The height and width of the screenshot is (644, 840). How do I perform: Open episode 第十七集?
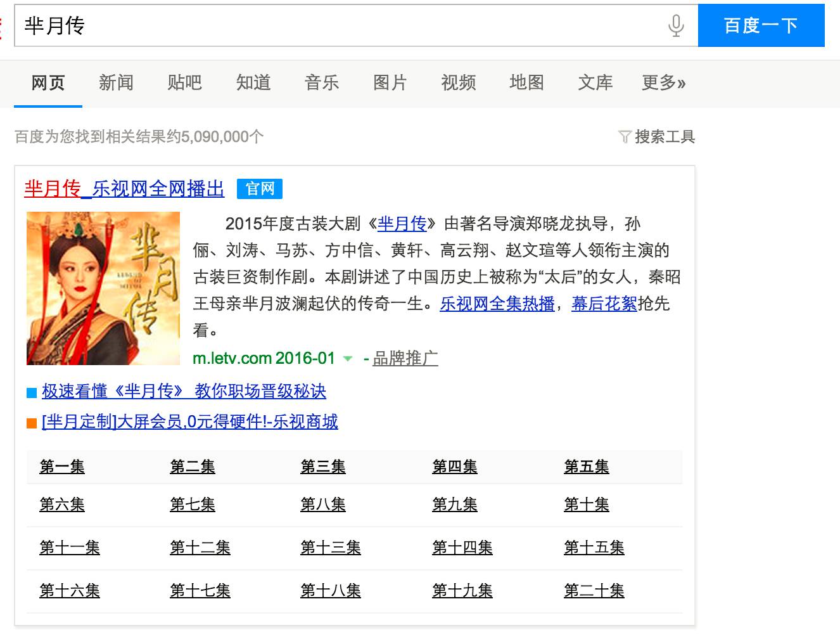[x=200, y=591]
